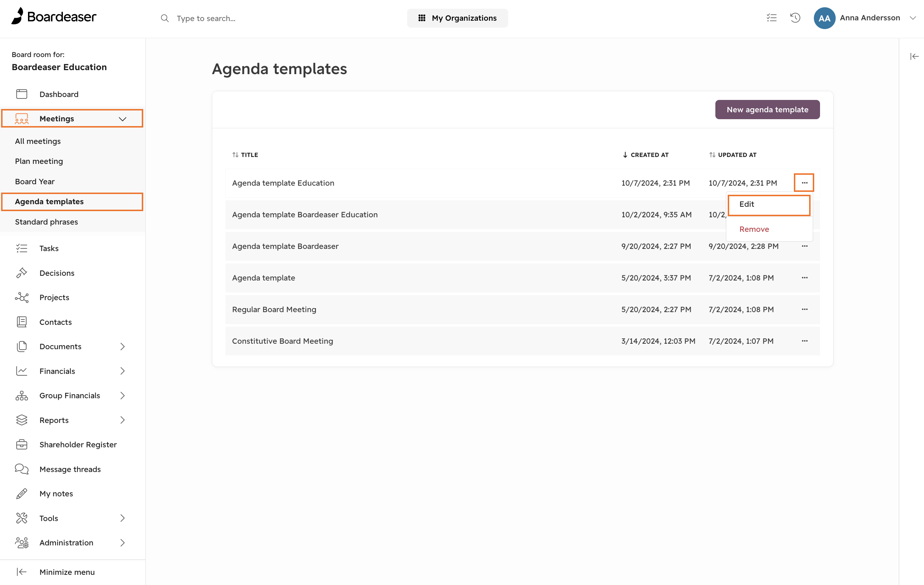
Task: Choose Edit from the context menu
Action: 769,205
